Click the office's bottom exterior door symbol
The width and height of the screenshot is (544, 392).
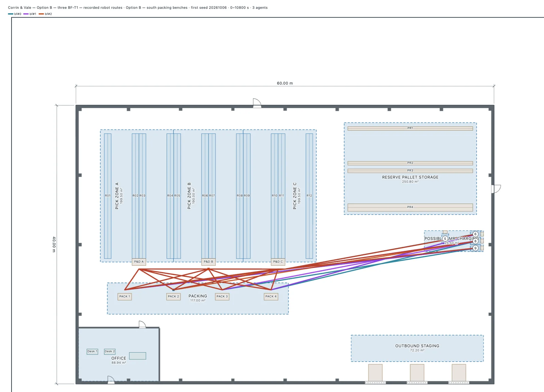point(111,380)
